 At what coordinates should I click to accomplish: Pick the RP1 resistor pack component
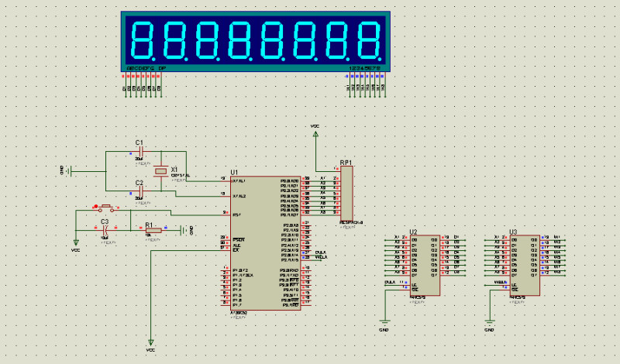[346, 194]
